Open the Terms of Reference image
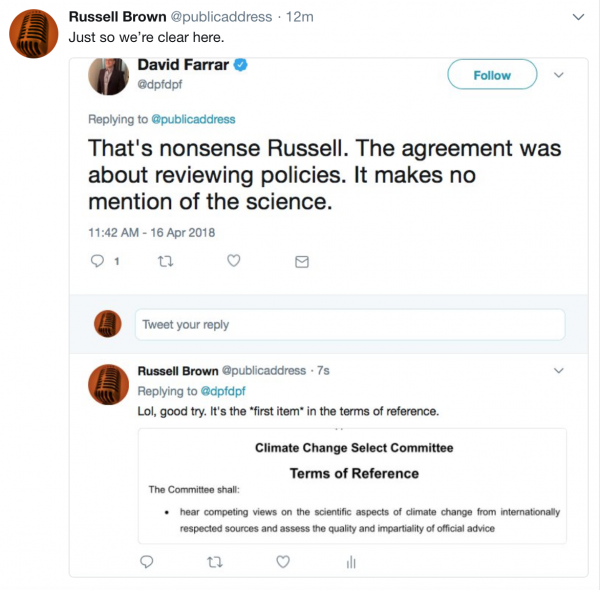Screen dimensions: 600x590 [352, 485]
